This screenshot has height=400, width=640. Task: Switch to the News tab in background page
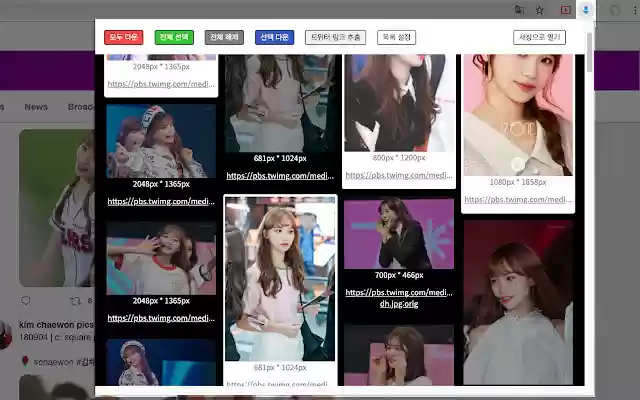tap(36, 107)
